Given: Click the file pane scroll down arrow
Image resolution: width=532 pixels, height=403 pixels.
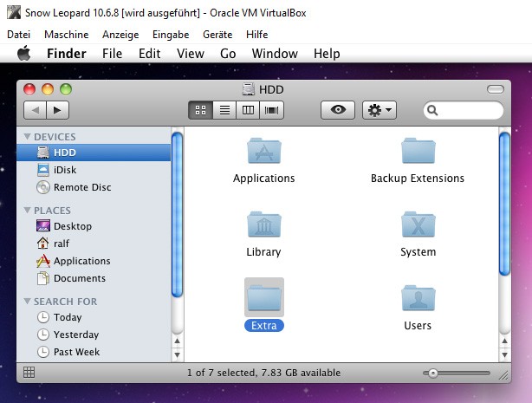Looking at the screenshot, I should (504, 354).
